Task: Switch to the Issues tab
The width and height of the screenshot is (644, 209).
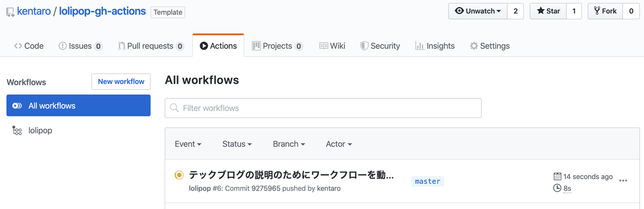Action: [x=80, y=46]
